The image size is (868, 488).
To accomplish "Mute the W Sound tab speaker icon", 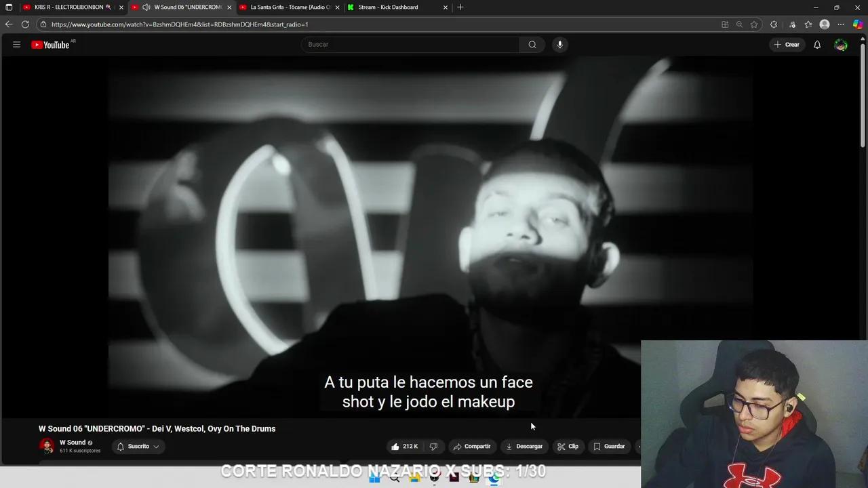I will click(146, 7).
